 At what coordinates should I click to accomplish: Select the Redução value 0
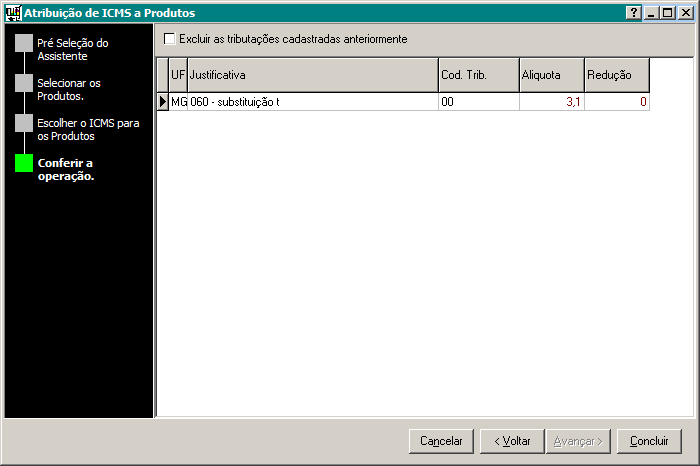[x=617, y=102]
